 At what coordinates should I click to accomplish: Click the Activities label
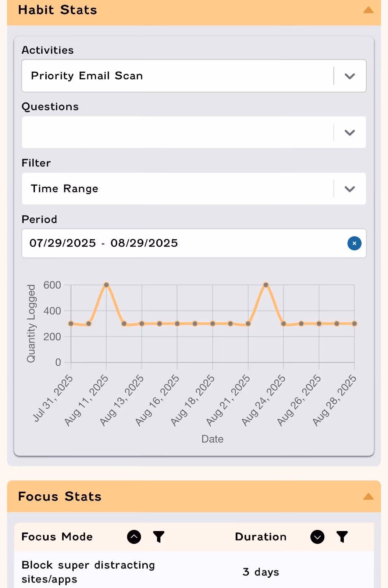point(48,50)
